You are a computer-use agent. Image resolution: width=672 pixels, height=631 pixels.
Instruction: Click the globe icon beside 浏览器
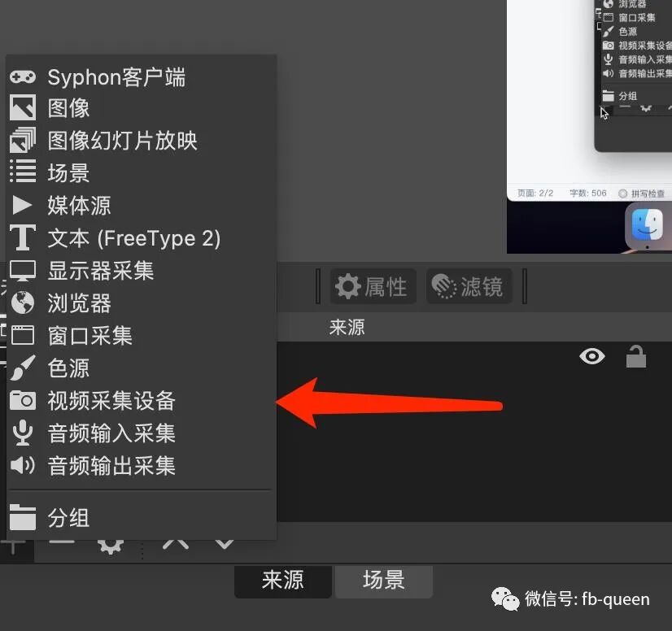point(23,303)
